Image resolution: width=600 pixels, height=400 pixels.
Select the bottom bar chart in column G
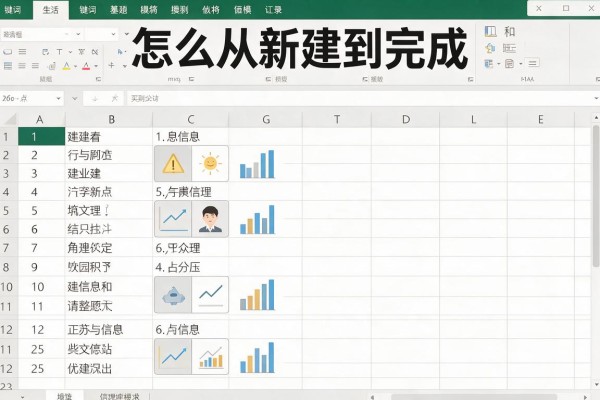click(257, 358)
